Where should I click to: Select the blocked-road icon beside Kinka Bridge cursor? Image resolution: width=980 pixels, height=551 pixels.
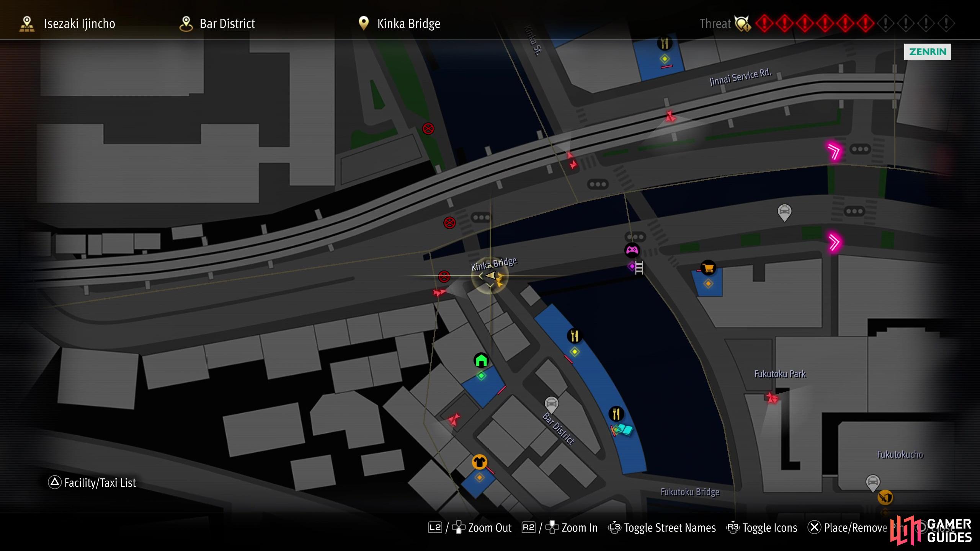(444, 276)
